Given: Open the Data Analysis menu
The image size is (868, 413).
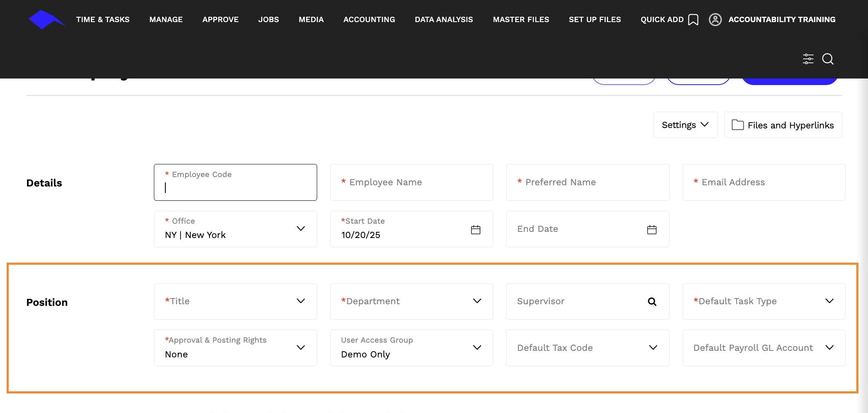Looking at the screenshot, I should [444, 20].
